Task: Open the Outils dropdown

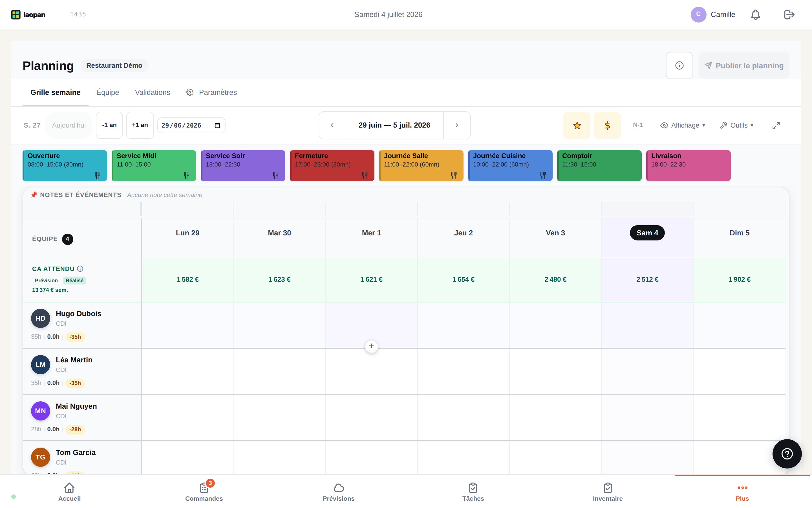Action: click(737, 125)
